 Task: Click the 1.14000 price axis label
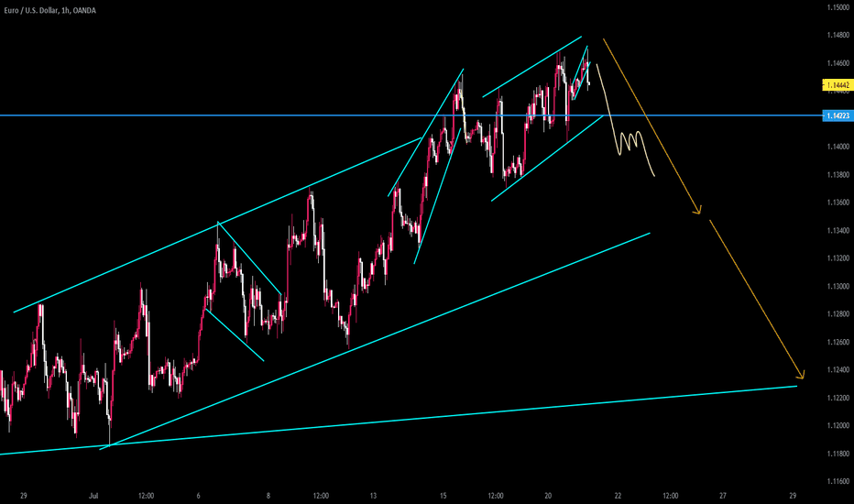click(838, 148)
